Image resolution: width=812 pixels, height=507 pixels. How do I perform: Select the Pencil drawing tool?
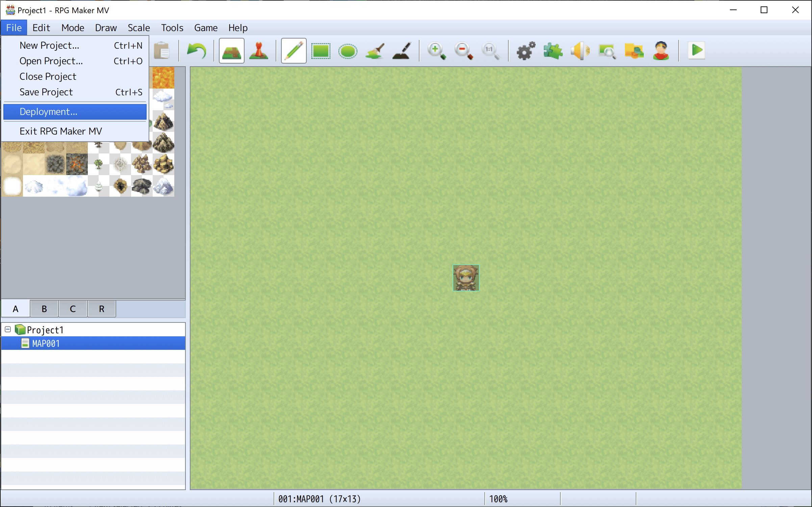click(294, 51)
